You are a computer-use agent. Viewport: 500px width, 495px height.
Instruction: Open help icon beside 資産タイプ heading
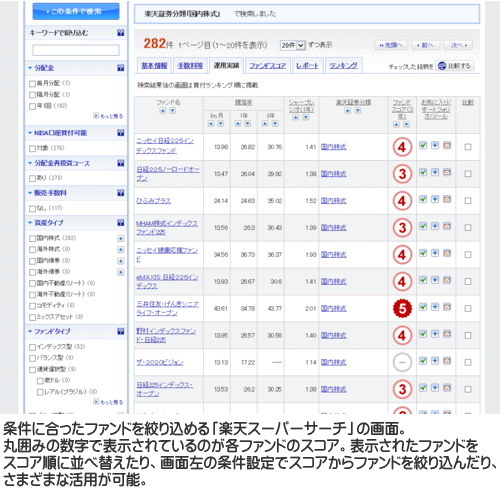point(121,223)
